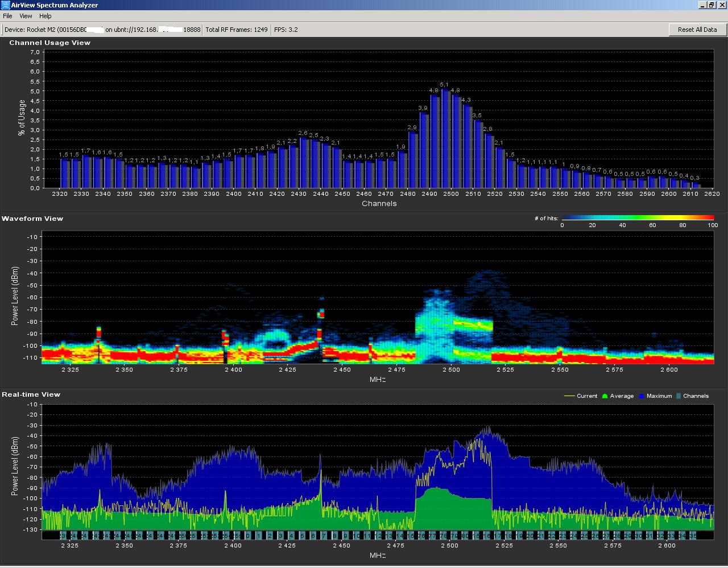Open the Help menu
This screenshot has width=728, height=568.
coord(45,16)
